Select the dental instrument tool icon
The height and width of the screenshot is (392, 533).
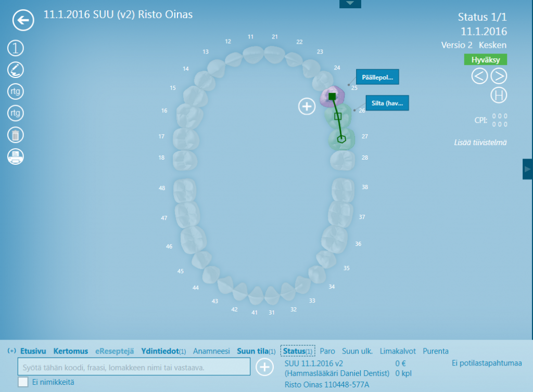(x=16, y=70)
